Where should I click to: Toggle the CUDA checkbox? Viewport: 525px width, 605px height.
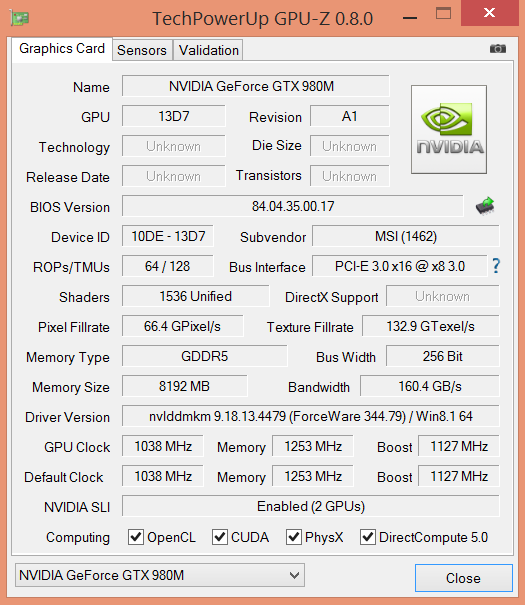(x=219, y=537)
